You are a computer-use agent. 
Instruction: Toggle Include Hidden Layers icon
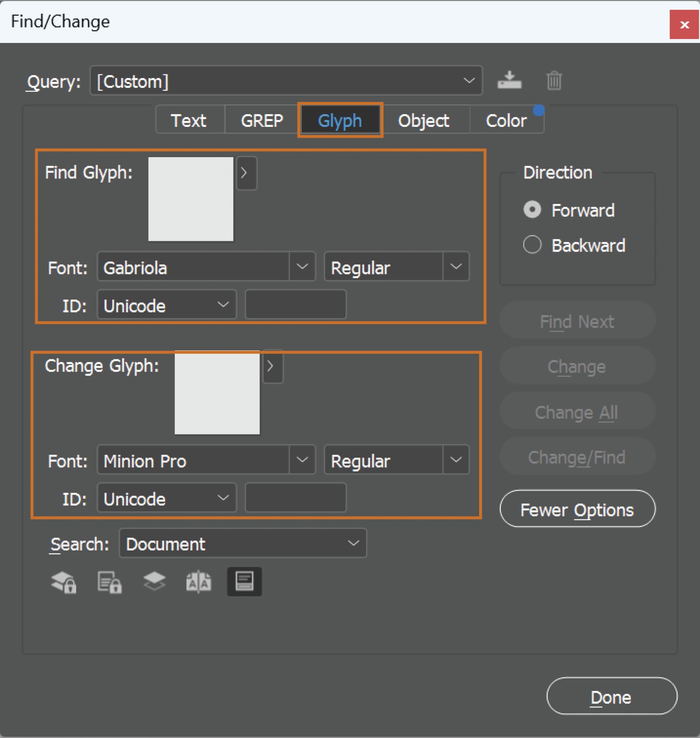click(x=155, y=582)
